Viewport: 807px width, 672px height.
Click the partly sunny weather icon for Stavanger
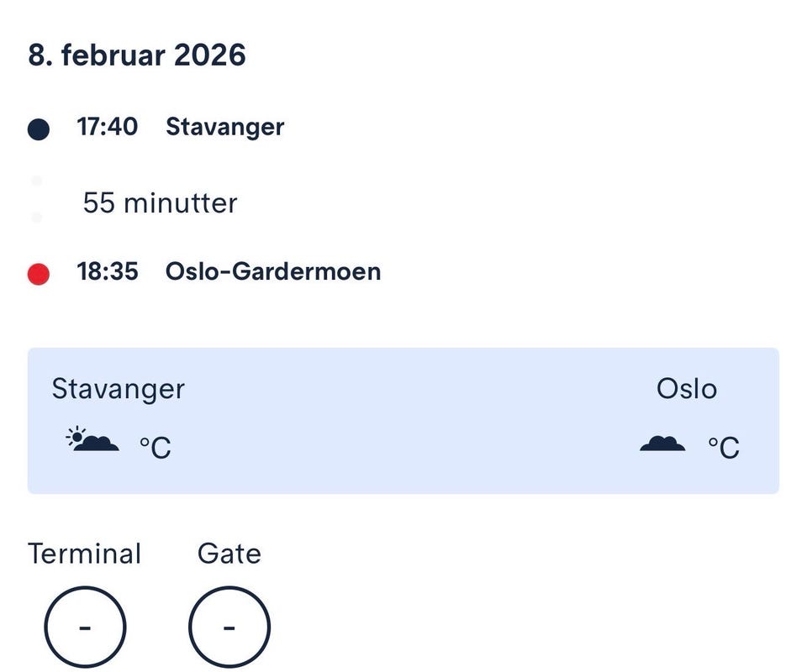click(92, 440)
